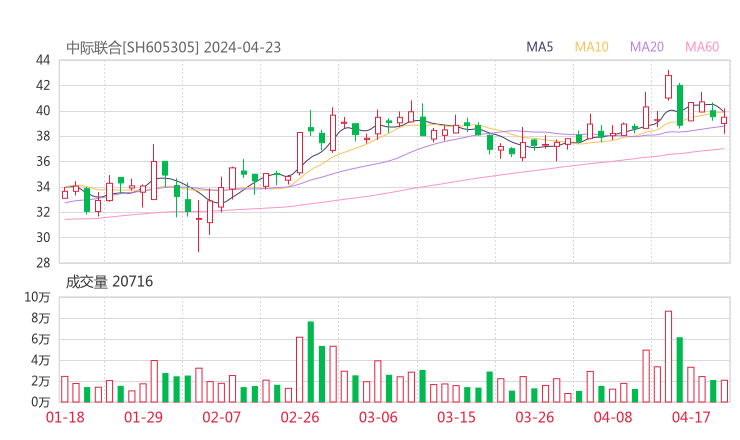Click the 2万 volume axis label
This screenshot has width=740, height=440.
[41, 381]
